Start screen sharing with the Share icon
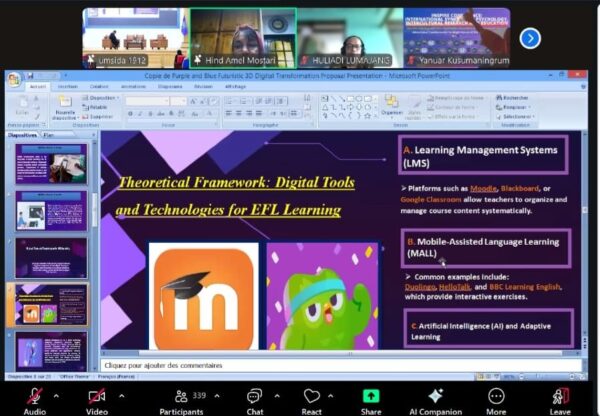 click(x=371, y=395)
